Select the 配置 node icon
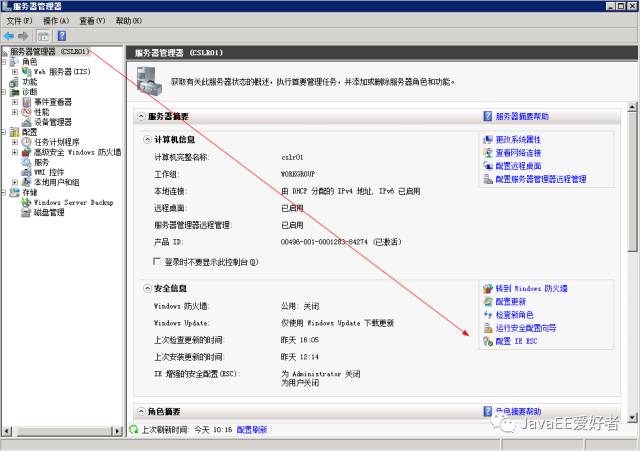The image size is (640, 451). click(15, 132)
